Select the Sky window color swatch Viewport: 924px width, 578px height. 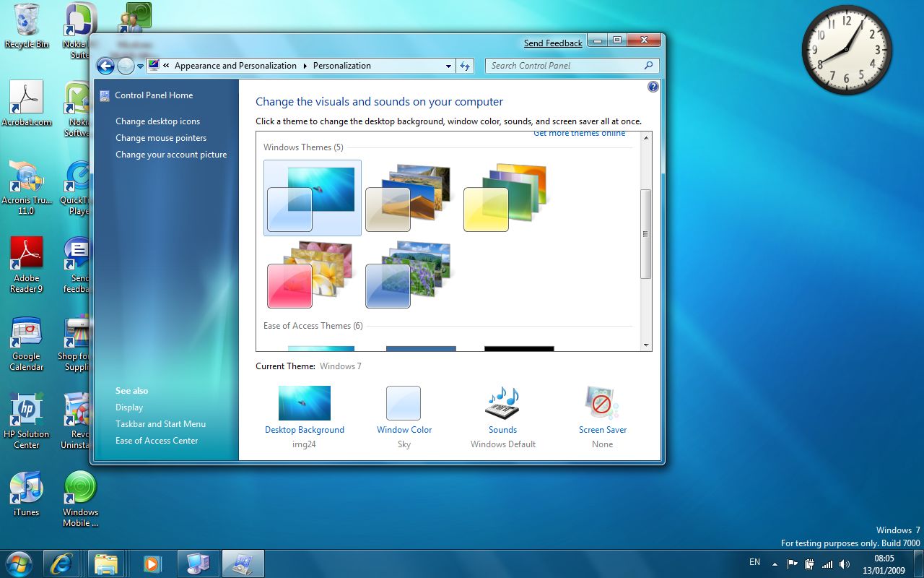pyautogui.click(x=404, y=402)
